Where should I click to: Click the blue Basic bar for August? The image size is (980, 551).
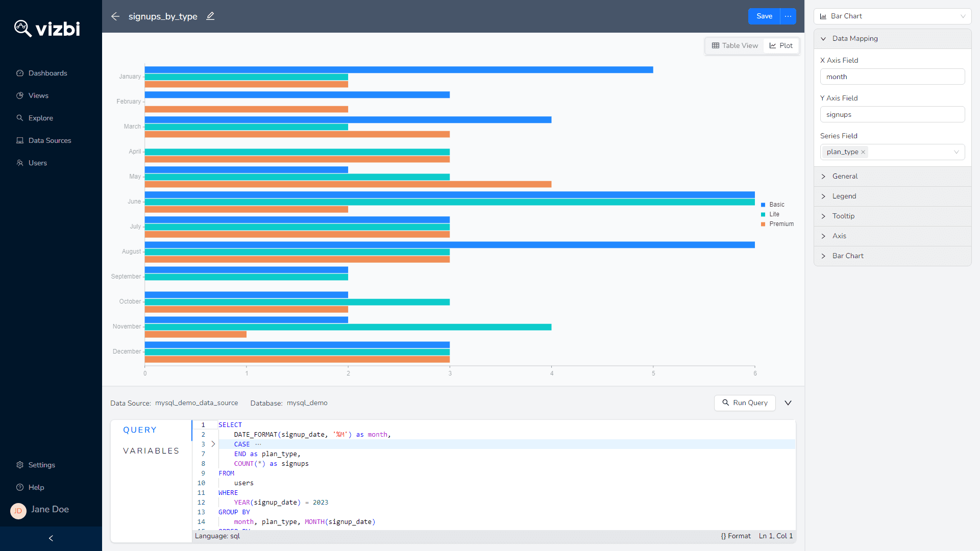click(450, 245)
